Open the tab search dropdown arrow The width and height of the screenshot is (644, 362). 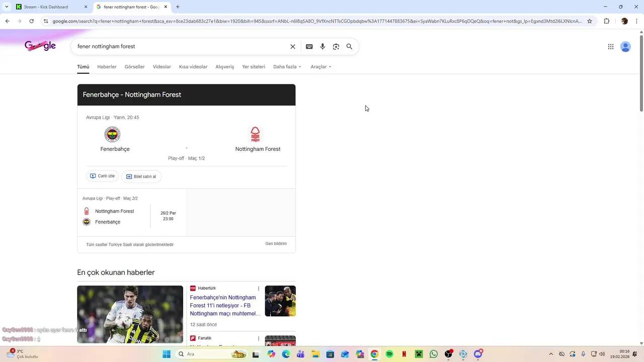(7, 7)
